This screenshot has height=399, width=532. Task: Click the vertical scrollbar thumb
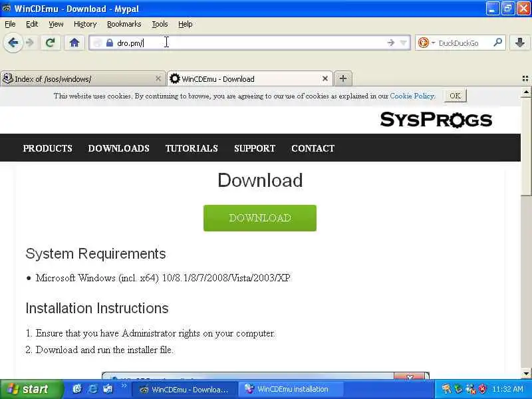(x=526, y=146)
